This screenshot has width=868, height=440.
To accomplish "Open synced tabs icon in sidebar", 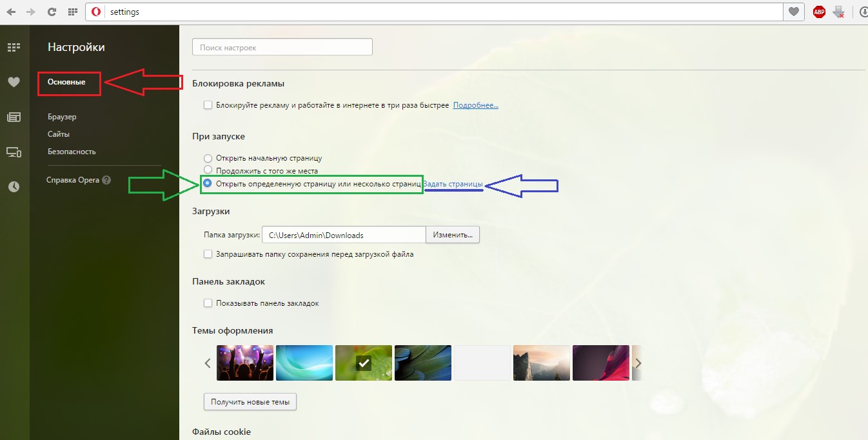I will [14, 152].
